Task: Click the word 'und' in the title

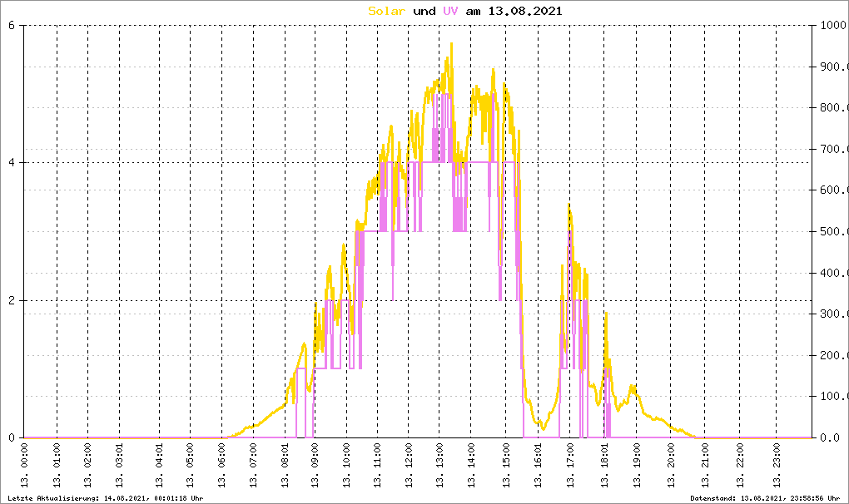Action: coord(424,12)
